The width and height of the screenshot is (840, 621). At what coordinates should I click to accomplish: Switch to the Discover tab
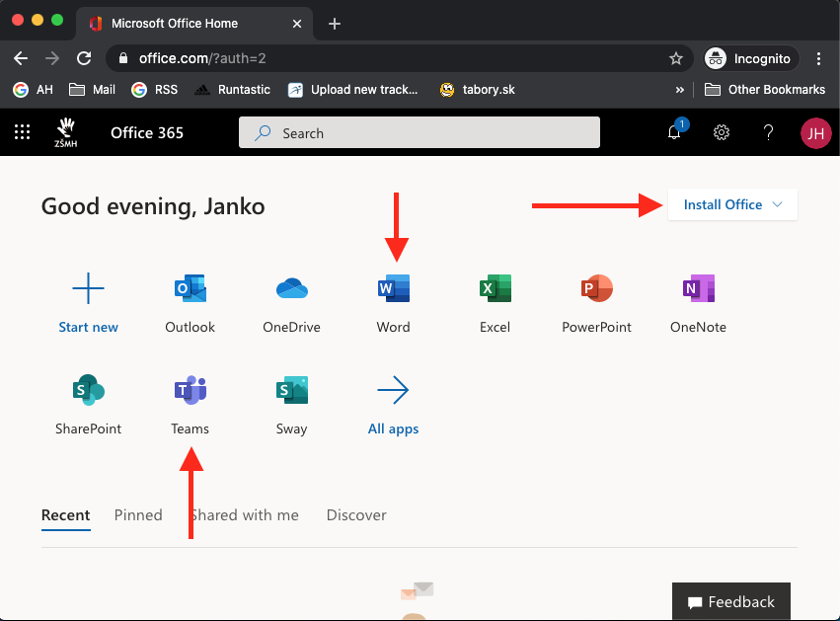click(x=356, y=514)
